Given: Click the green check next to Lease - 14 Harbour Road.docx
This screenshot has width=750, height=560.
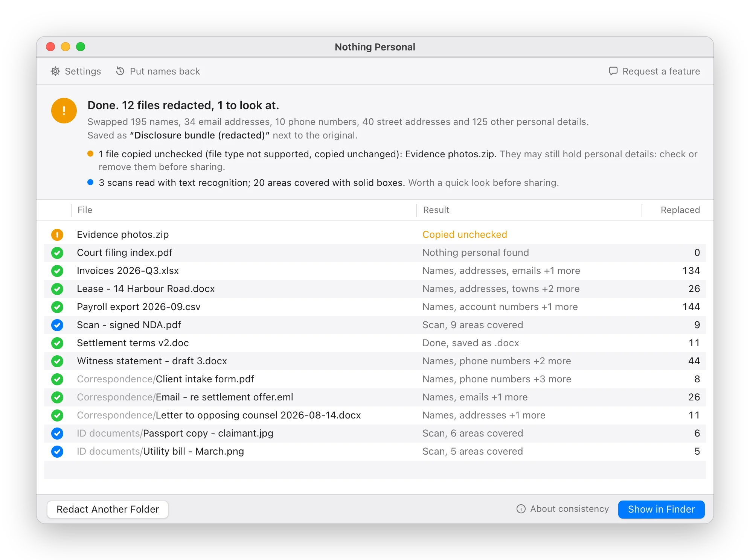Looking at the screenshot, I should (x=57, y=289).
